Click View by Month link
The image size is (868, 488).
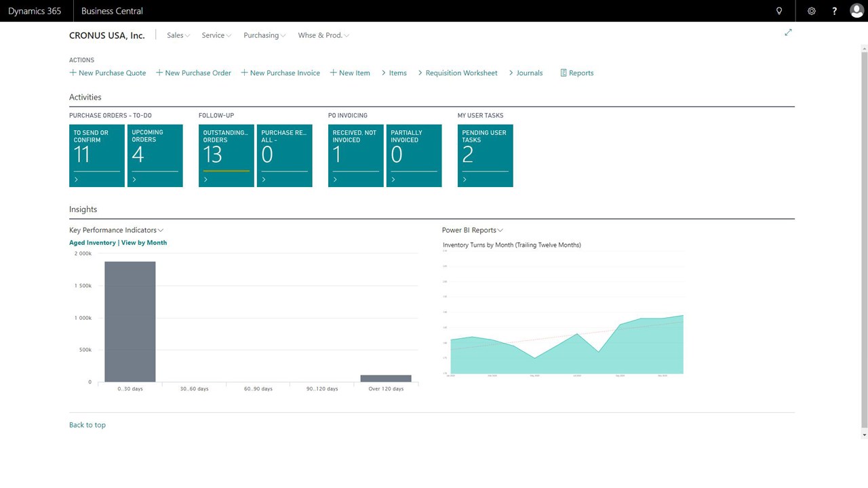tap(144, 243)
